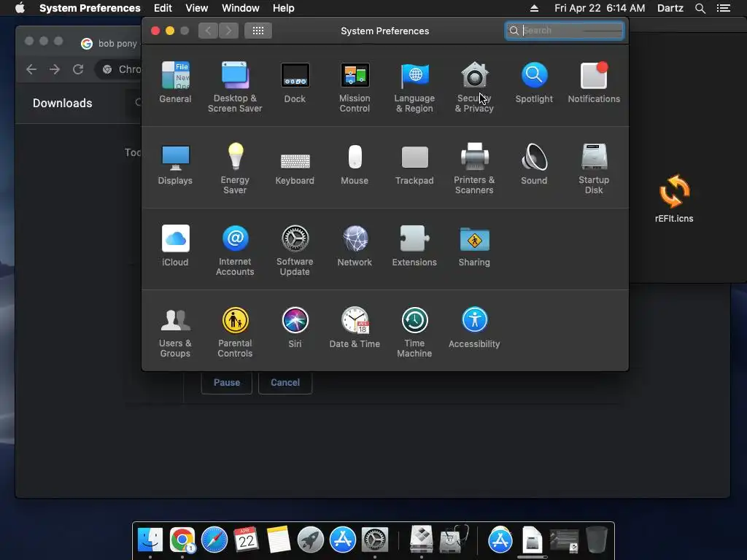Open Spotlight preferences
This screenshot has height=560, width=747.
(x=534, y=83)
